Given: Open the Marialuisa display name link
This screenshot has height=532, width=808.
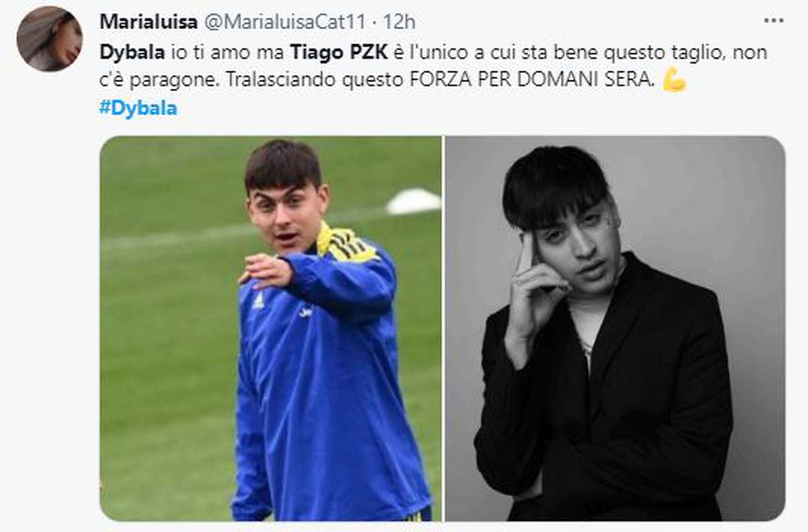Looking at the screenshot, I should point(148,22).
